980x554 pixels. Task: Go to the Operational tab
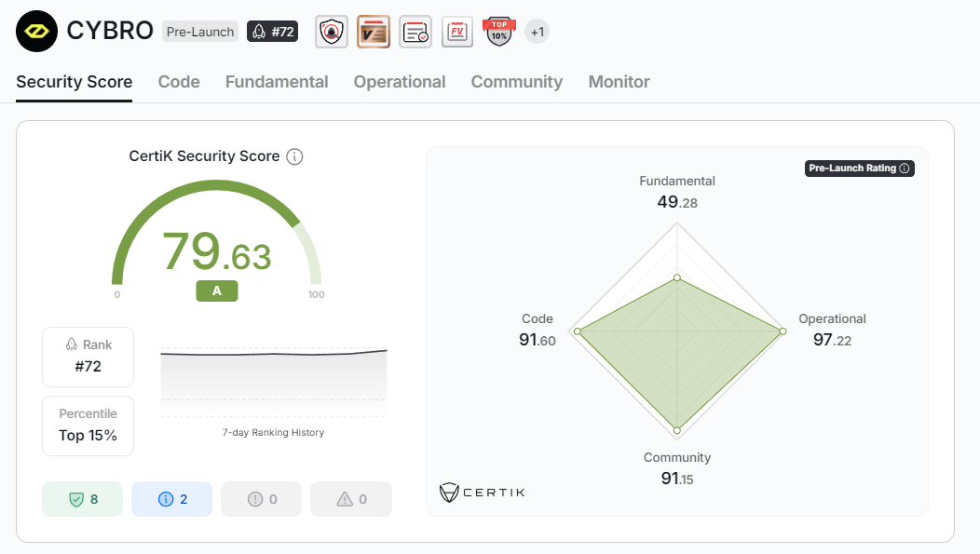tap(400, 82)
